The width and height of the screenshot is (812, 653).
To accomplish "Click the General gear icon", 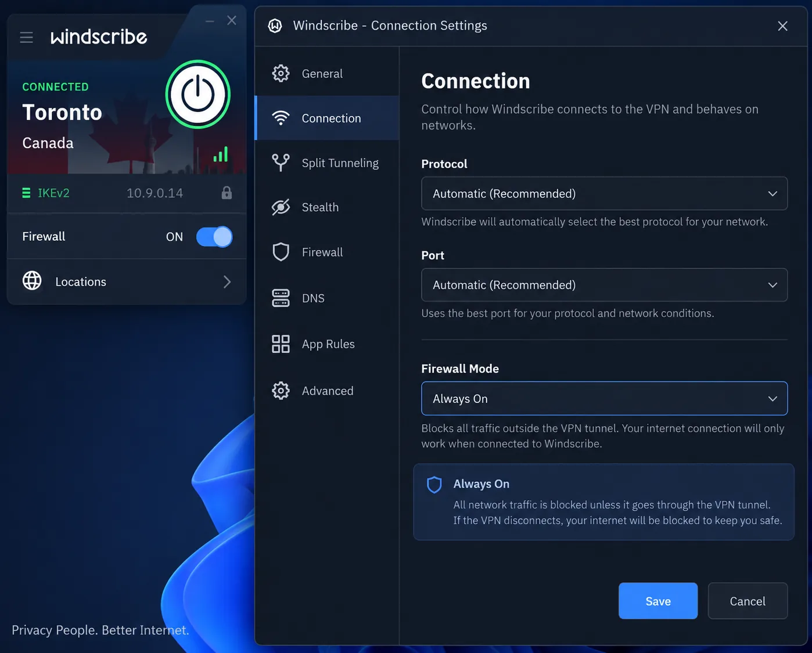I will (x=281, y=73).
